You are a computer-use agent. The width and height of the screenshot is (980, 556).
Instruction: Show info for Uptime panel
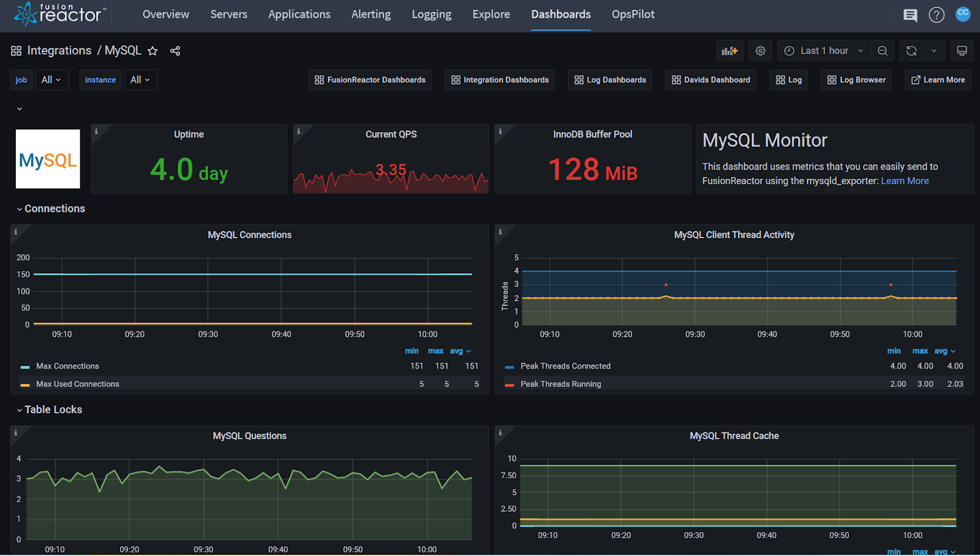tap(96, 131)
